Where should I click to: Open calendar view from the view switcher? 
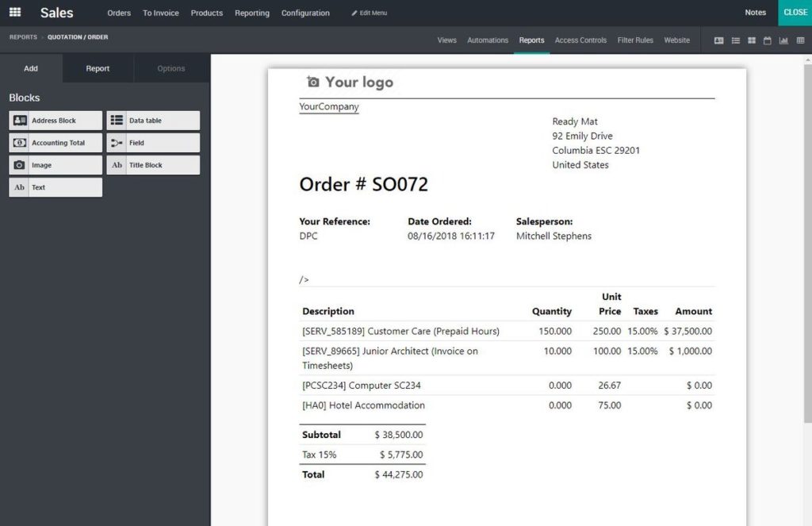[768, 40]
